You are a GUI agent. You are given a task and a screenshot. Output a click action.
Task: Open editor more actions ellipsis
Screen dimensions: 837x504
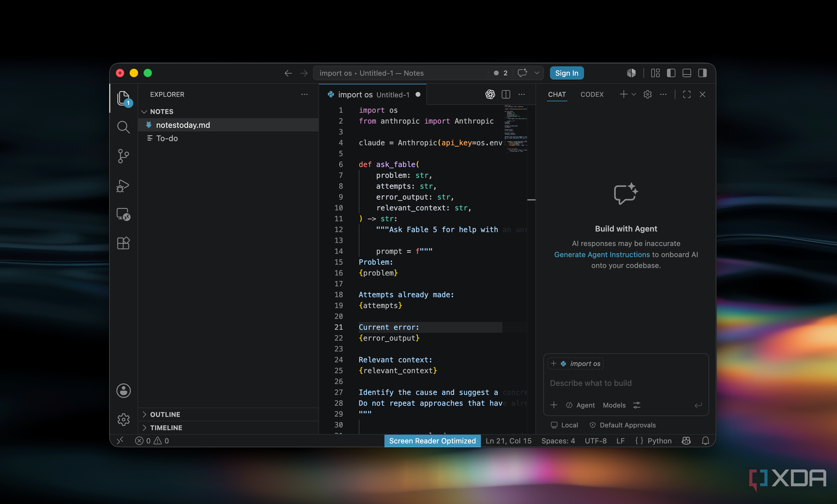click(522, 94)
